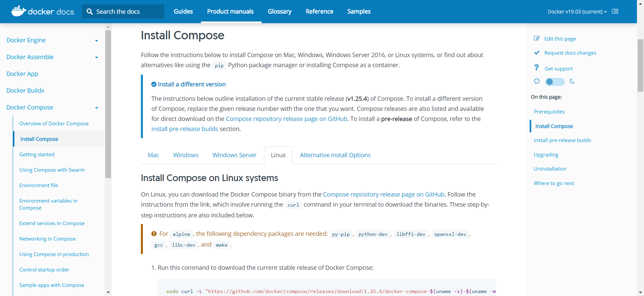Open Environment file page
Screen dimensions: 644x296
[39, 185]
